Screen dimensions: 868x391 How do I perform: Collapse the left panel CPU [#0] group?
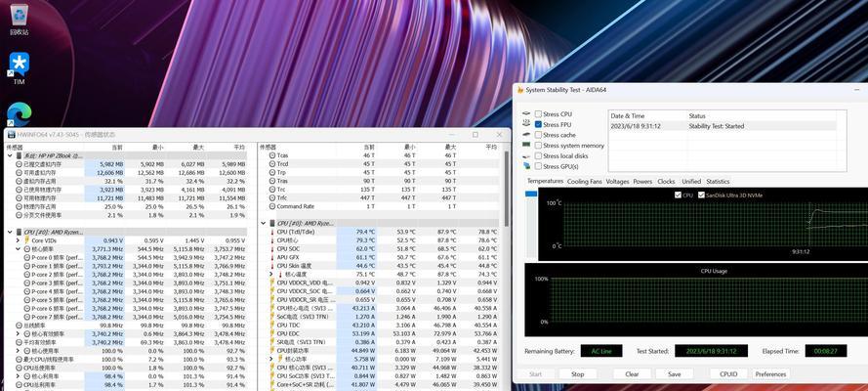(10, 232)
